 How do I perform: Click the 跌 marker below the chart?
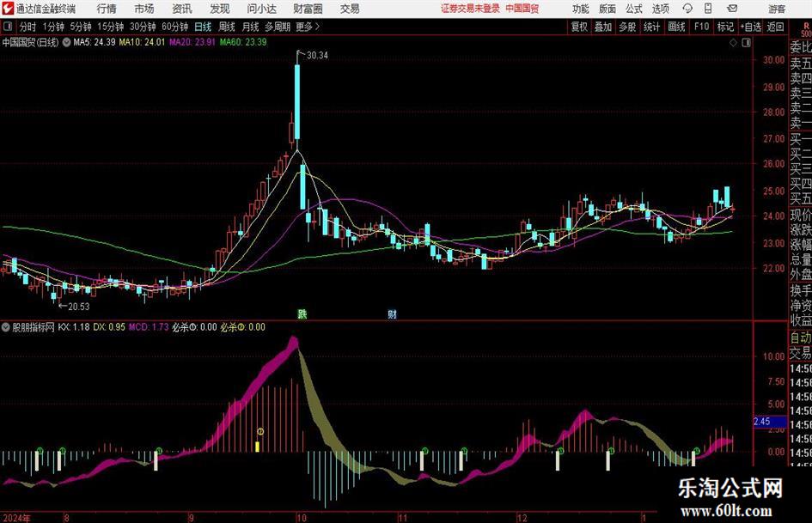point(302,313)
